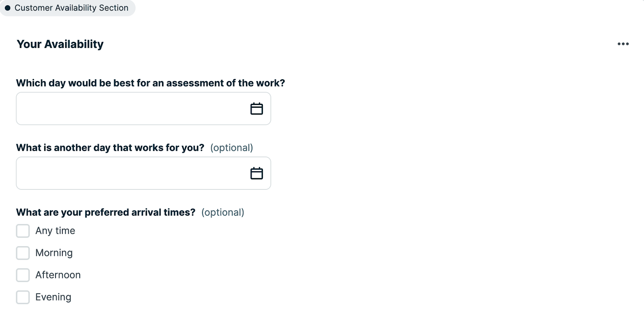Select the Evening checkbox
The image size is (644, 327).
pyautogui.click(x=23, y=297)
